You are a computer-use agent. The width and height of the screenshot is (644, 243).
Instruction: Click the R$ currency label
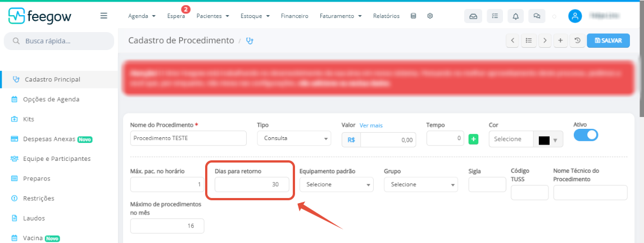(x=351, y=140)
